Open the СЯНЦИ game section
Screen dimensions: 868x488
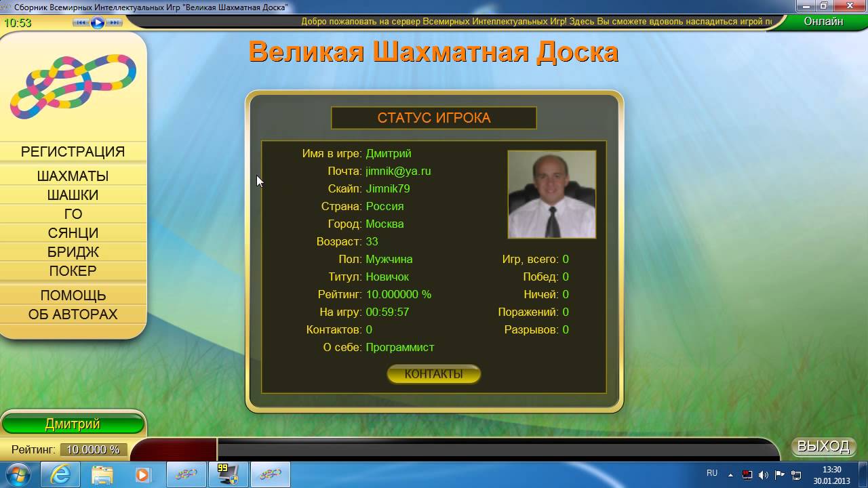coord(73,233)
